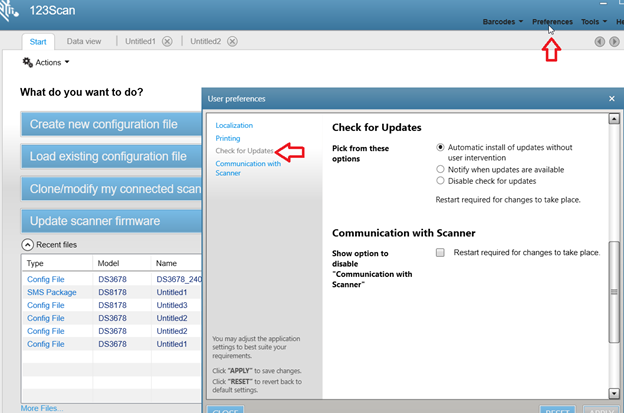Select Notify when updates are available
Screen dimensions: 624x413
(x=441, y=169)
